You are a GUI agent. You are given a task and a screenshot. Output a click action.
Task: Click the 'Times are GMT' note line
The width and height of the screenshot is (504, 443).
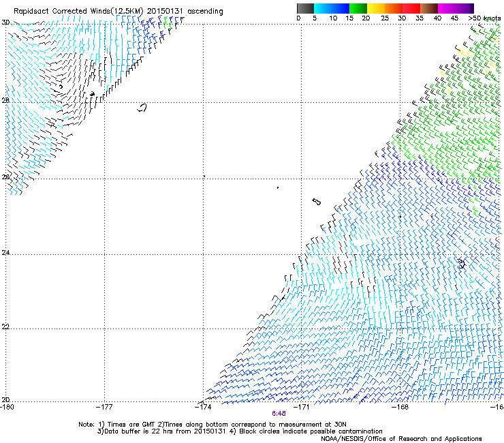(x=212, y=425)
